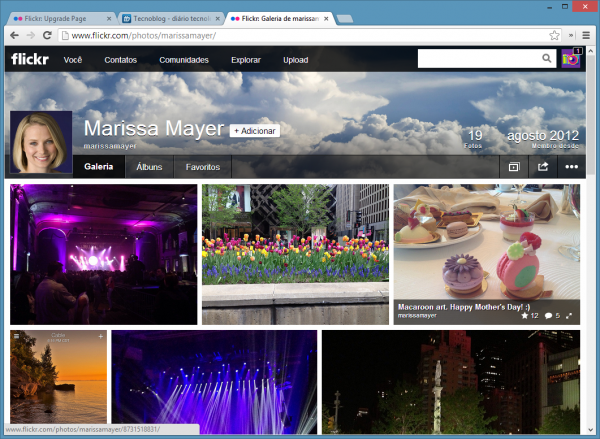The width and height of the screenshot is (600, 439).
Task: Click the marissamayer username under the name
Action: [110, 146]
